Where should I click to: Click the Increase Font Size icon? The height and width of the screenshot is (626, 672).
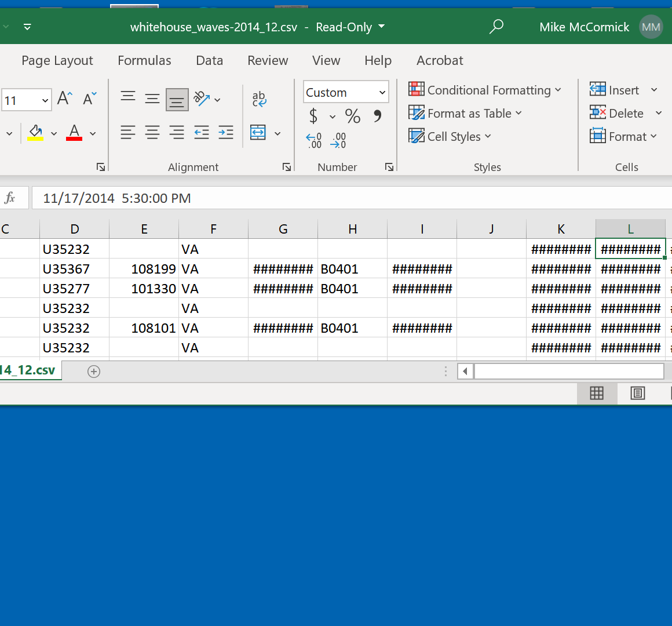click(x=65, y=99)
